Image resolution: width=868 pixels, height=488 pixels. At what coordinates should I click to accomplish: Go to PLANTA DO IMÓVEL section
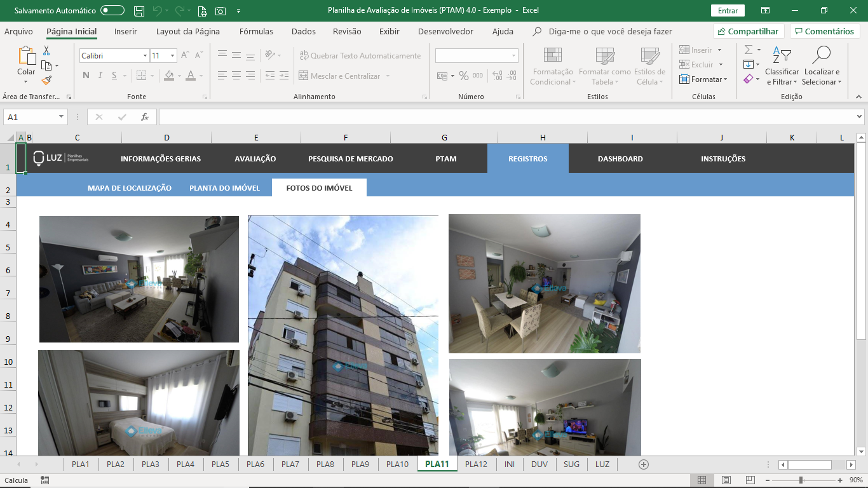pyautogui.click(x=224, y=188)
